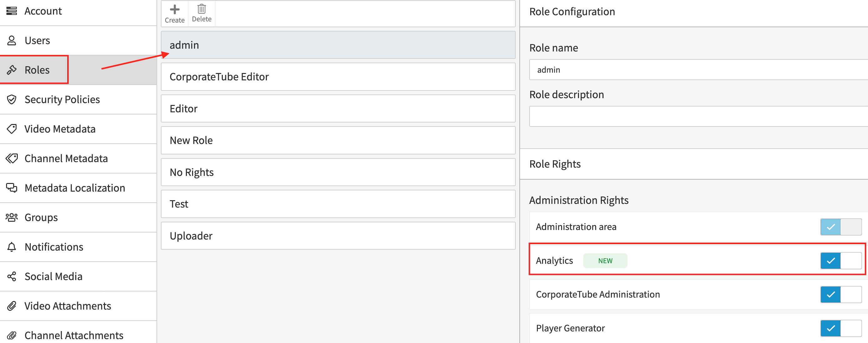Image resolution: width=868 pixels, height=343 pixels.
Task: Disable CorporateTube Administration right
Action: [x=841, y=294]
